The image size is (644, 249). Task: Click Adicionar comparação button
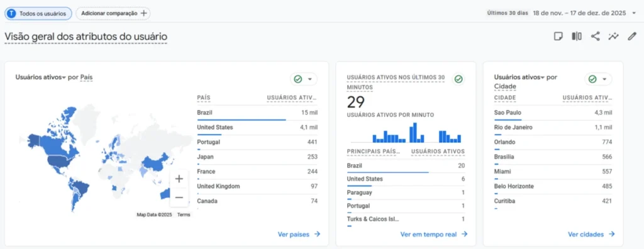113,13
